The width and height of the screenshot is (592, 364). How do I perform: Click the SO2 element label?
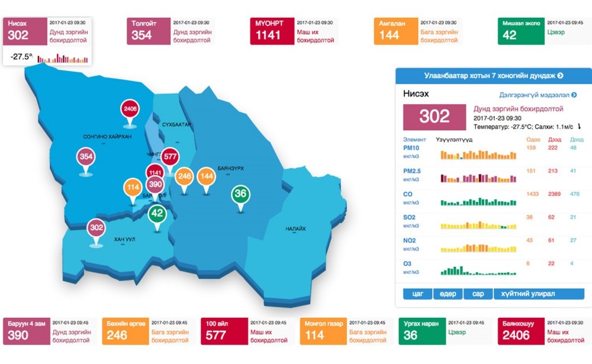(x=409, y=217)
